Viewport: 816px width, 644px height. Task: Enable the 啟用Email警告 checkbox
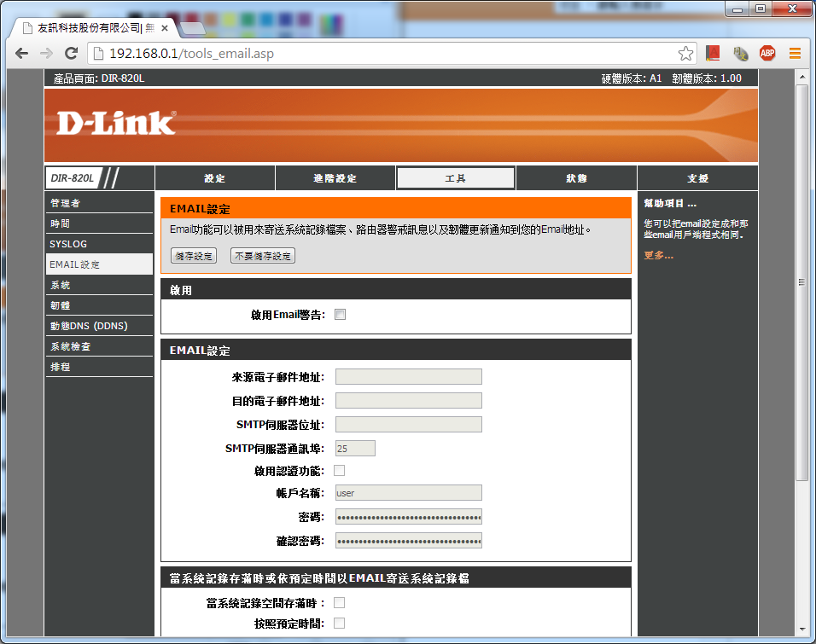(341, 315)
